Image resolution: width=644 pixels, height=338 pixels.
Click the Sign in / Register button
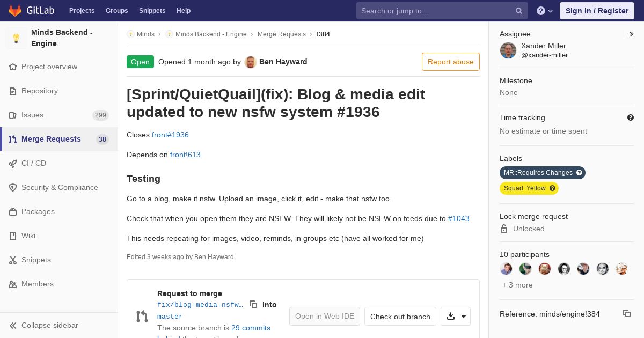point(597,11)
